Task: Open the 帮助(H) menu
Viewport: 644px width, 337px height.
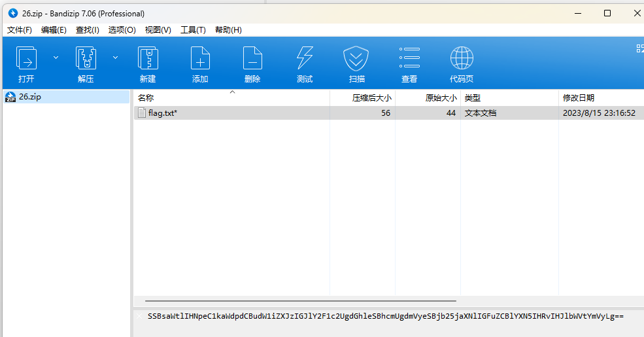Action: click(228, 30)
